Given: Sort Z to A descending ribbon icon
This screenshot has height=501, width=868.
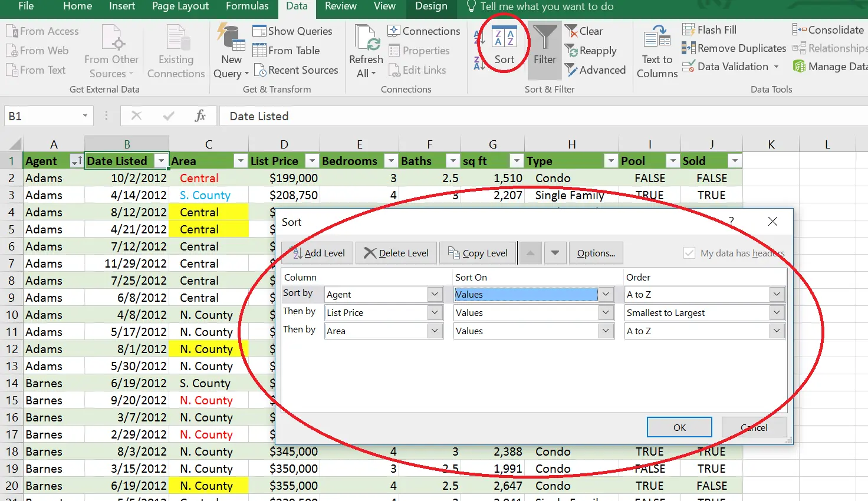Looking at the screenshot, I should [479, 62].
